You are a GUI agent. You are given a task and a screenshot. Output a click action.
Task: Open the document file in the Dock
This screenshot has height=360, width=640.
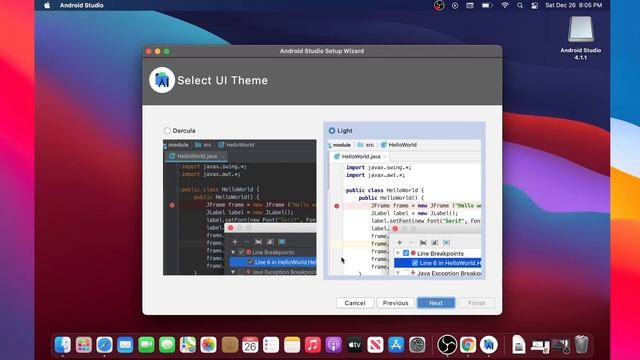(518, 345)
